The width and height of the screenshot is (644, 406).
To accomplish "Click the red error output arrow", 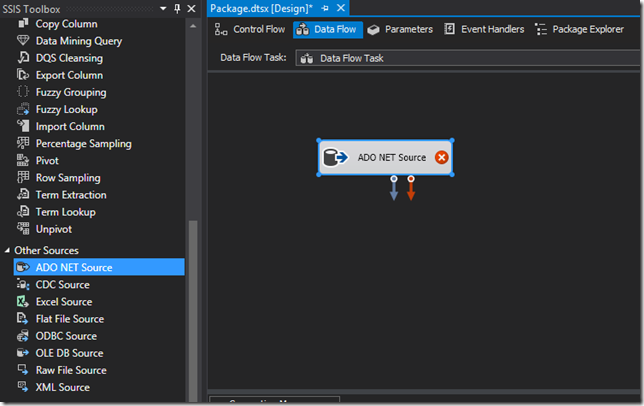I will point(411,188).
